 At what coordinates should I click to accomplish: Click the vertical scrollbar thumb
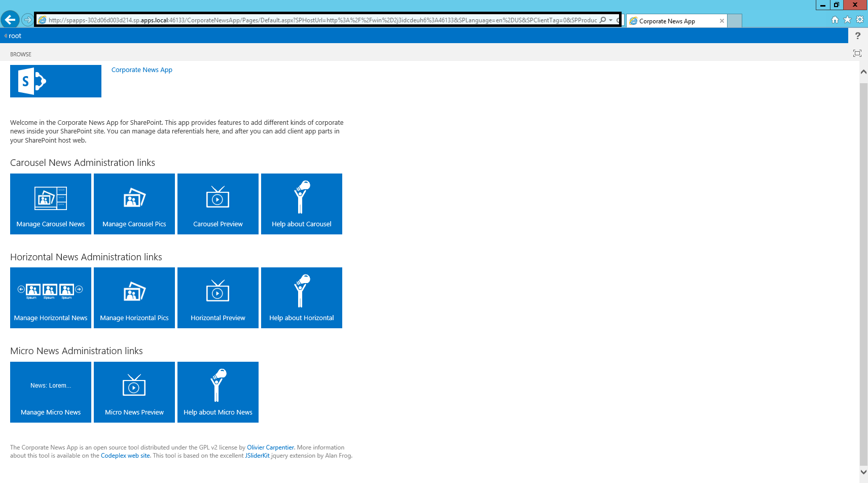pyautogui.click(x=863, y=274)
